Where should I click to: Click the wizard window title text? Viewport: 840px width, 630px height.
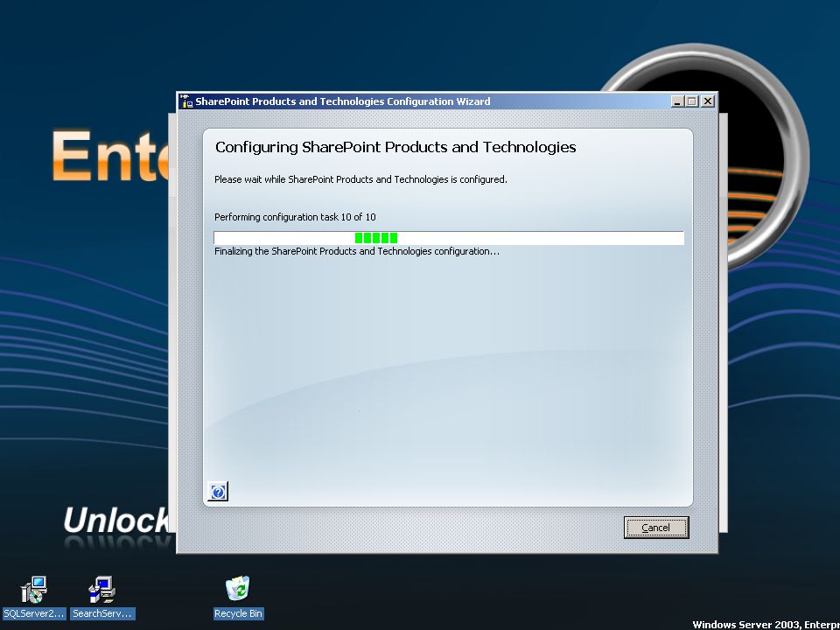[x=343, y=101]
